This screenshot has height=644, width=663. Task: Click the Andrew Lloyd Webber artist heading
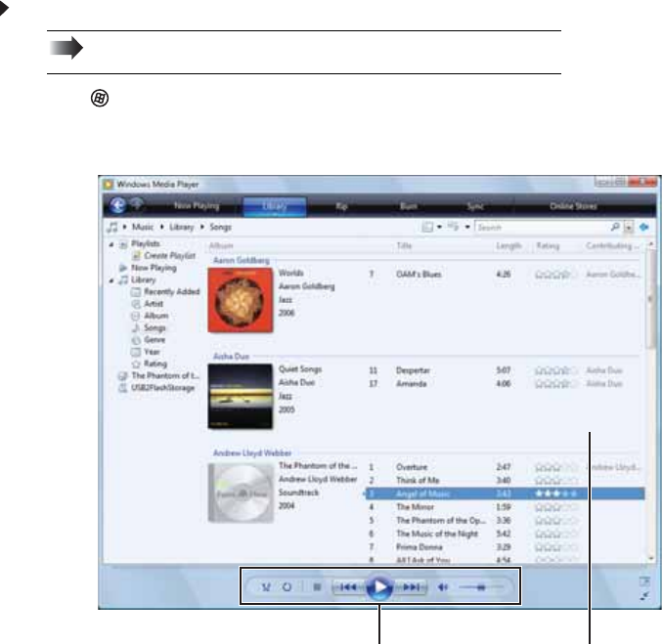tap(252, 453)
